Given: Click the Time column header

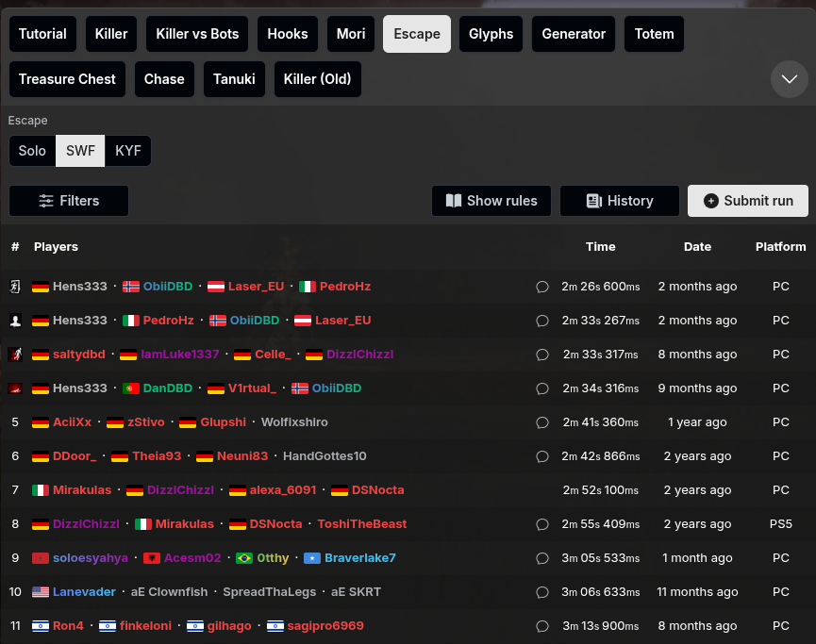Looking at the screenshot, I should 601,247.
